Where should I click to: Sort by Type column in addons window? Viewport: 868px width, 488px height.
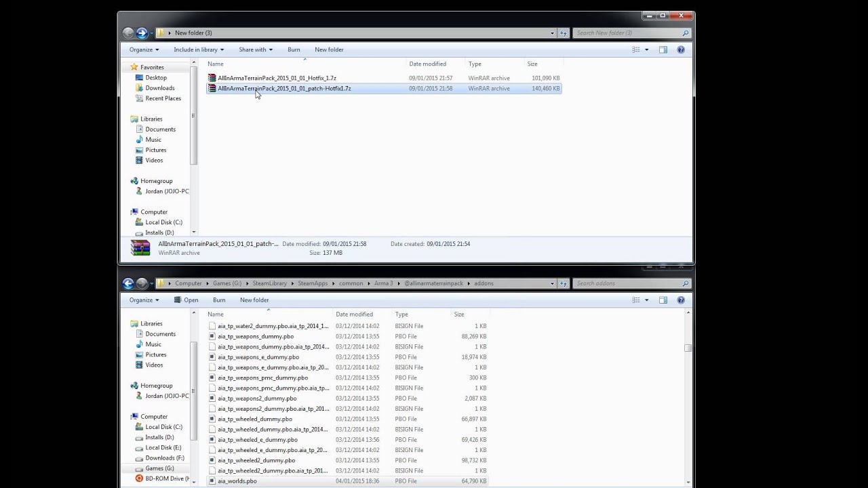(x=401, y=314)
